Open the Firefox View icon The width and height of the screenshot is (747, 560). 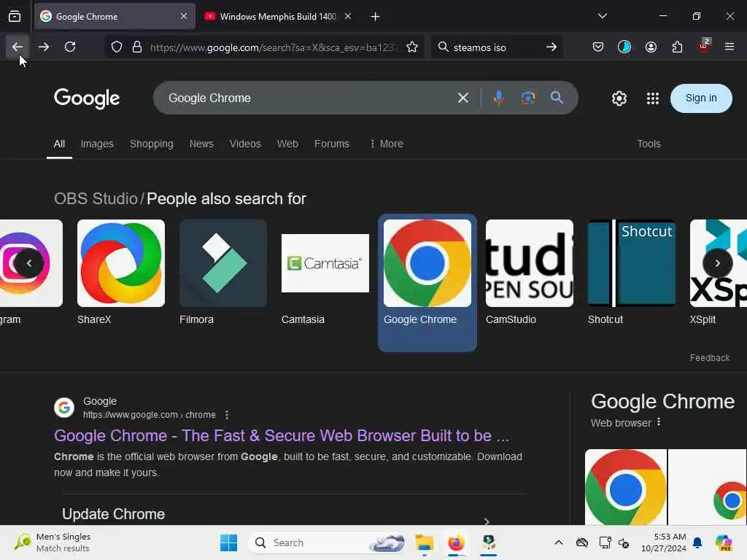pyautogui.click(x=15, y=17)
